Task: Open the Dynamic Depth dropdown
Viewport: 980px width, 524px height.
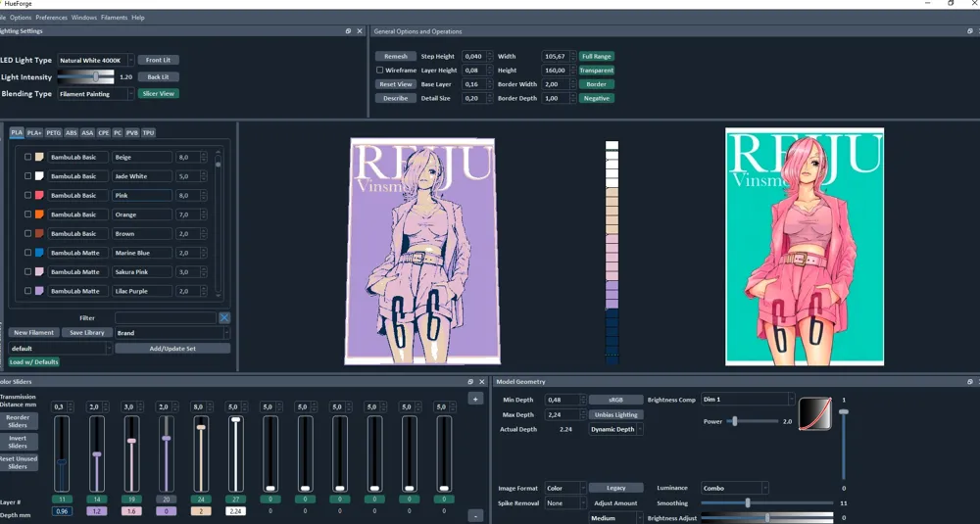Action: [x=616, y=429]
